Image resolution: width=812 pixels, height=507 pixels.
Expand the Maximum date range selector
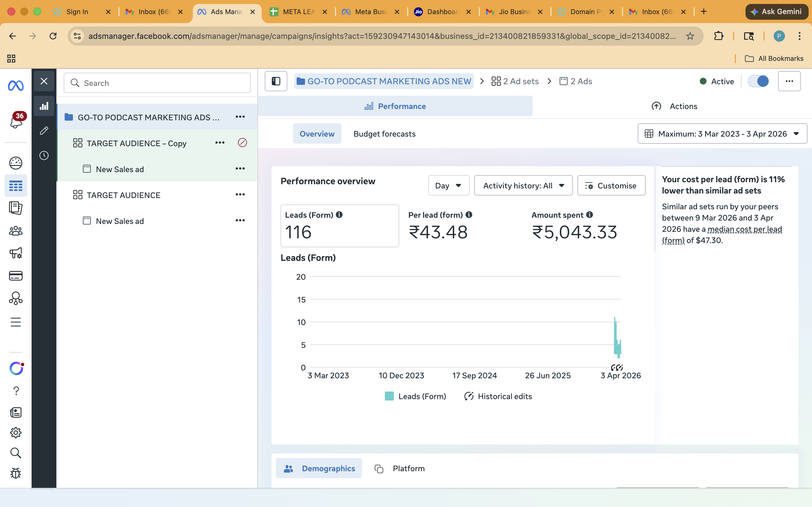(x=722, y=134)
